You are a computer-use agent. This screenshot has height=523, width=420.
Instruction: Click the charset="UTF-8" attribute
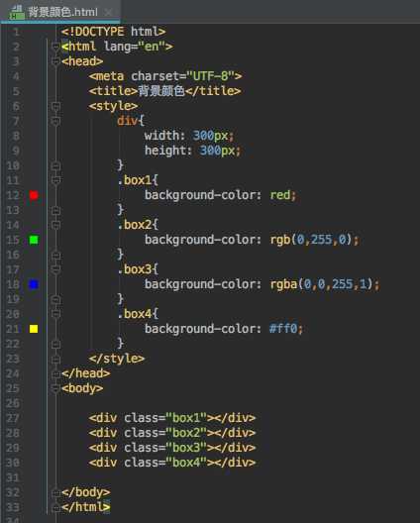(182, 76)
